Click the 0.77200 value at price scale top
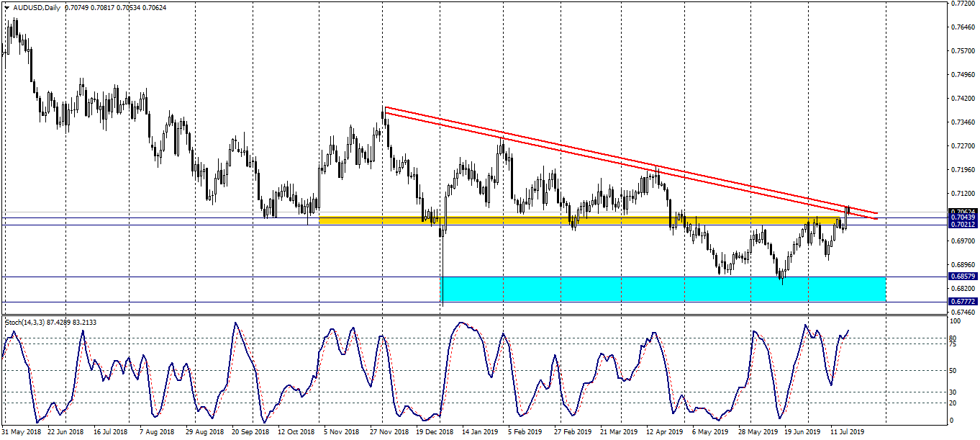 point(961,4)
